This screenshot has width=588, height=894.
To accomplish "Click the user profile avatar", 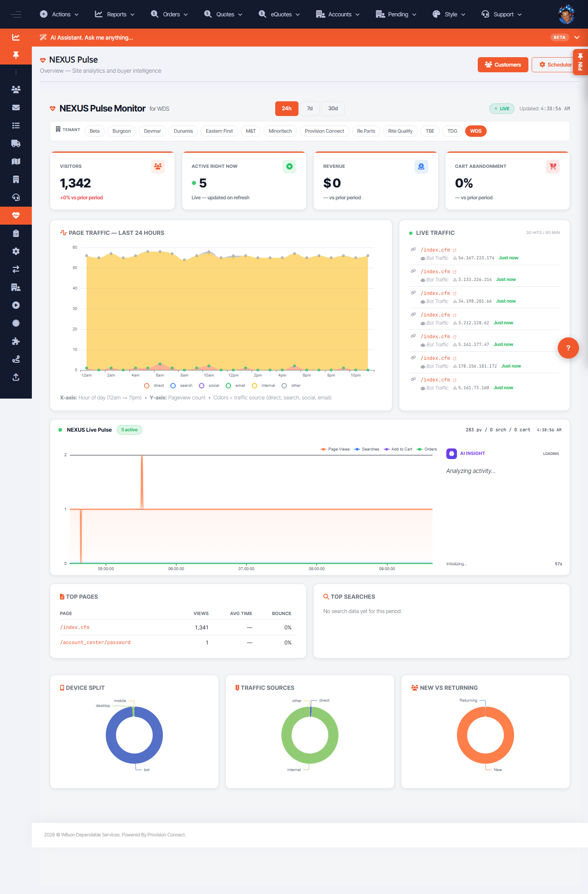I will point(566,14).
